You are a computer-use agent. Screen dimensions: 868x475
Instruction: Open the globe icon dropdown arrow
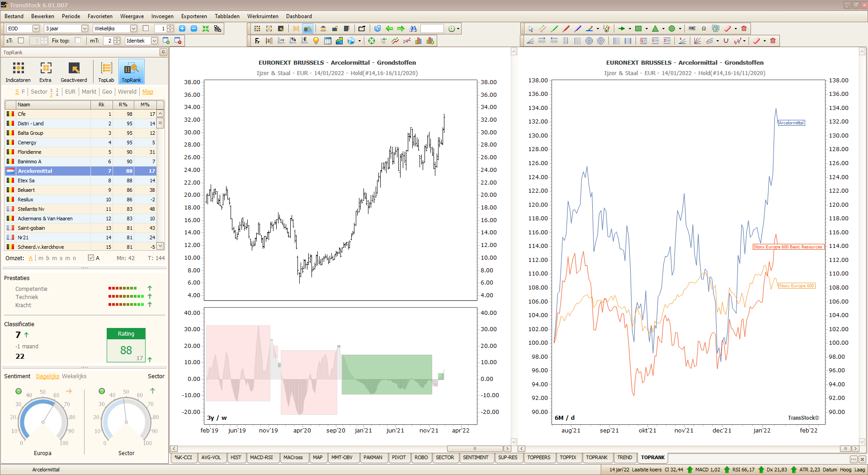(x=359, y=41)
